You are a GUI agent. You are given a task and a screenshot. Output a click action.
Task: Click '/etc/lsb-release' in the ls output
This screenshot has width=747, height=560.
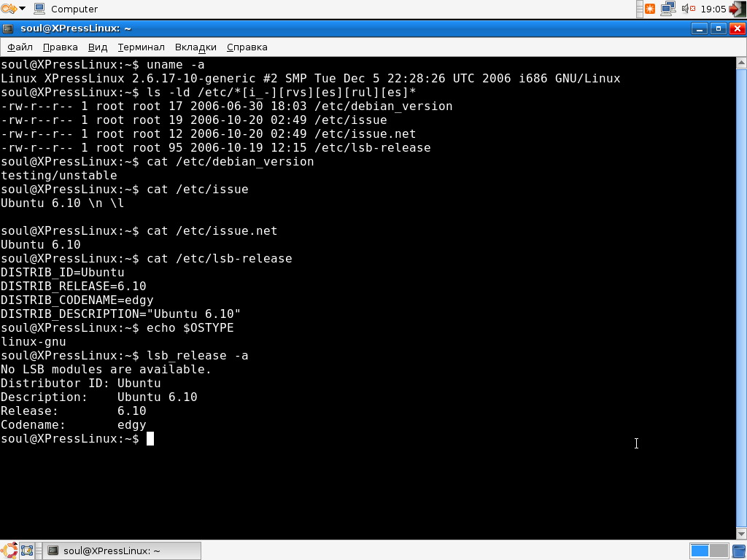point(373,148)
